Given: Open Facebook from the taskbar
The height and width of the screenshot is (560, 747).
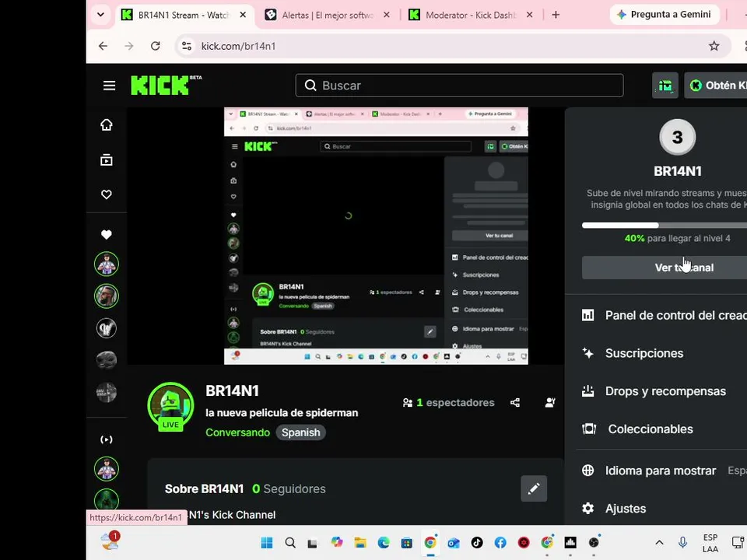Looking at the screenshot, I should coord(500,542).
